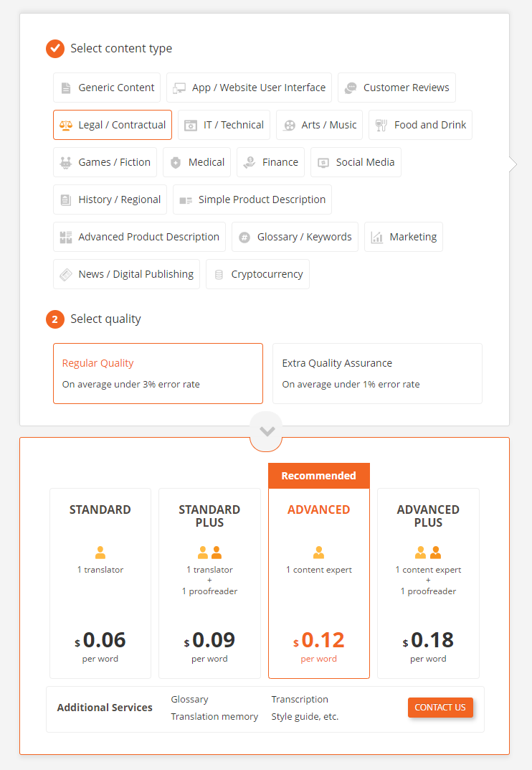
Task: Choose the Customer Reviews chat bubble icon
Action: point(351,88)
